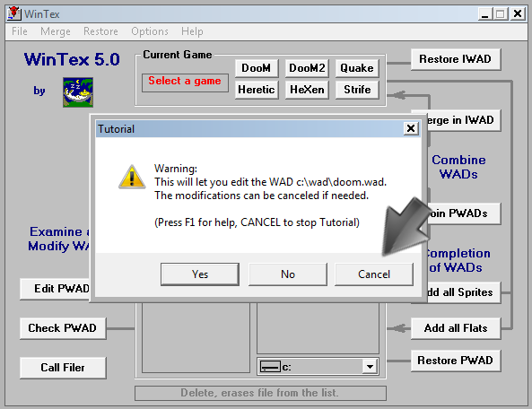This screenshot has height=409, width=532.
Task: Choose No in the Tutorial dialog
Action: pos(288,274)
